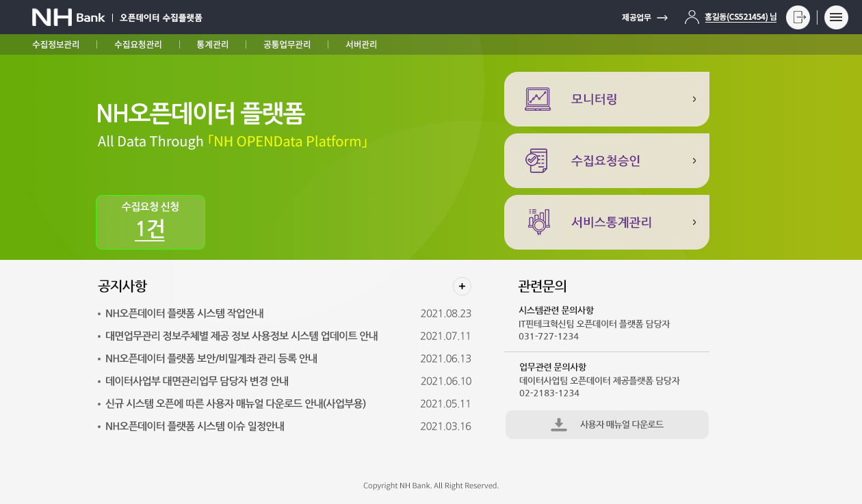The width and height of the screenshot is (862, 504).
Task: Open the 수집정보관리 menu
Action: pos(56,44)
